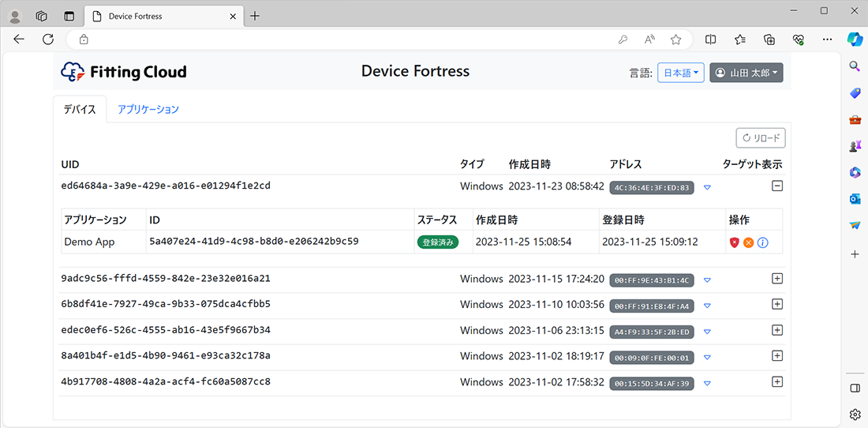Viewport: 868px width, 428px height.
Task: Click the browser address bar
Action: click(347, 39)
